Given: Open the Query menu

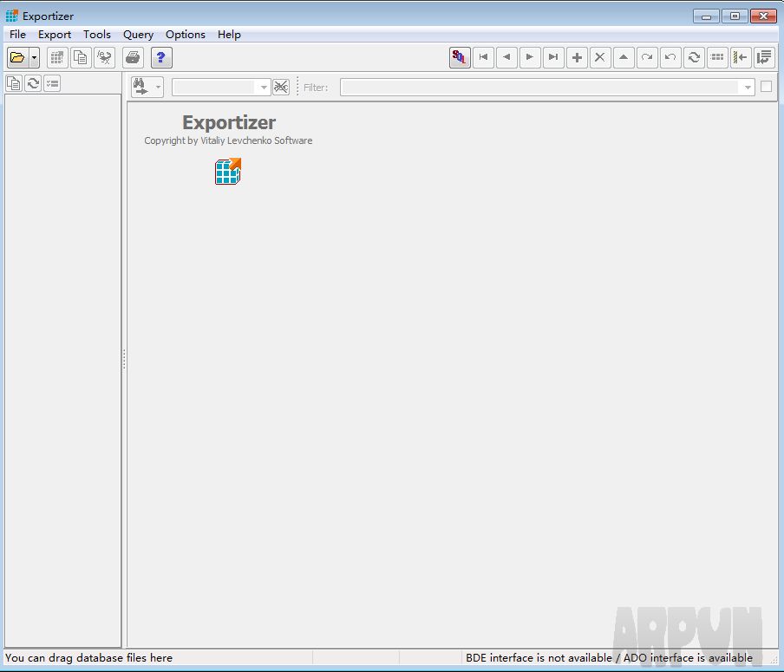Looking at the screenshot, I should [138, 35].
